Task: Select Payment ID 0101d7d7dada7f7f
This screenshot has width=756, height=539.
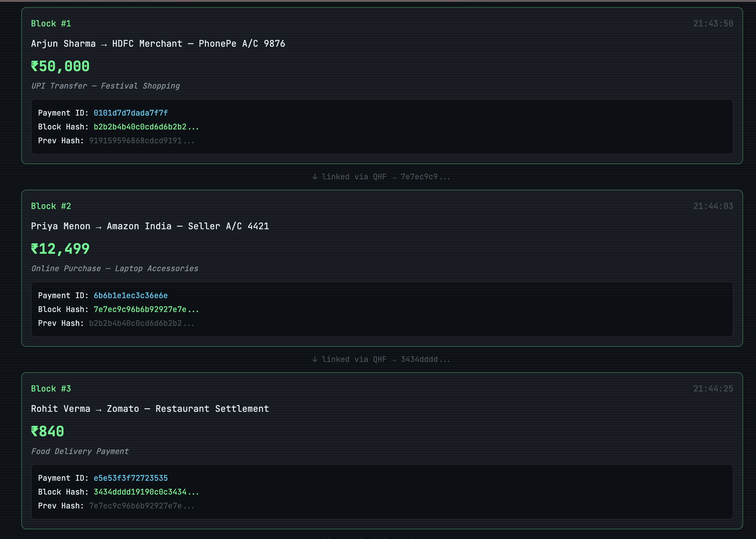Action: (131, 113)
